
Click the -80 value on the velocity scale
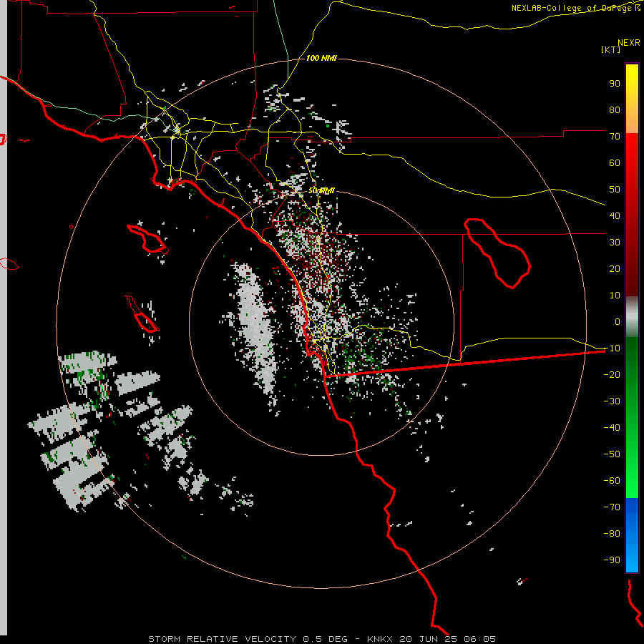click(x=612, y=534)
